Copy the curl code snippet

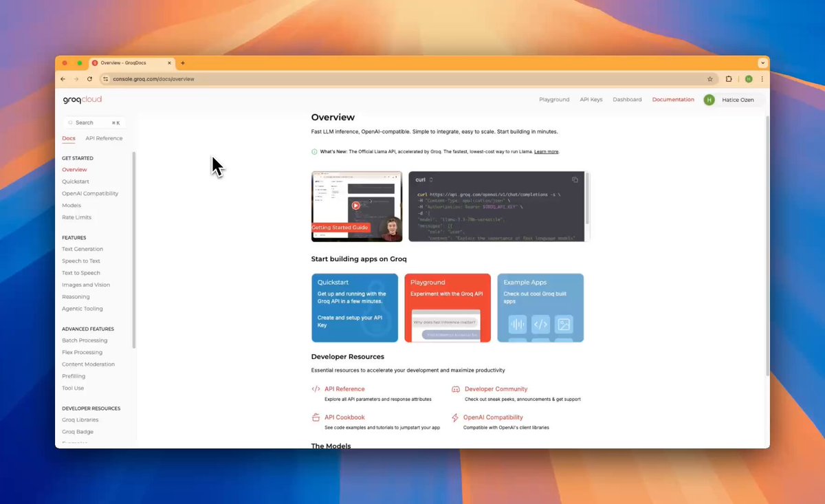(x=575, y=179)
